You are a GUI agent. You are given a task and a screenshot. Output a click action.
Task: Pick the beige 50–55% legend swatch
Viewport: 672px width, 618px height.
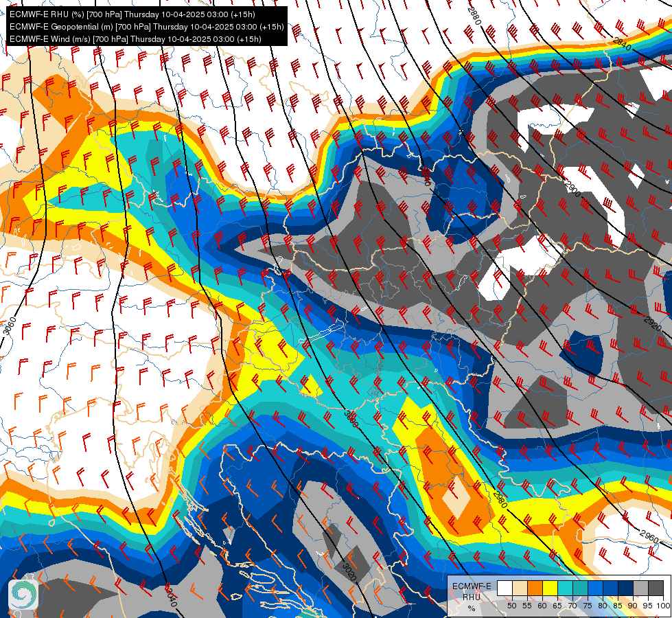[520, 588]
